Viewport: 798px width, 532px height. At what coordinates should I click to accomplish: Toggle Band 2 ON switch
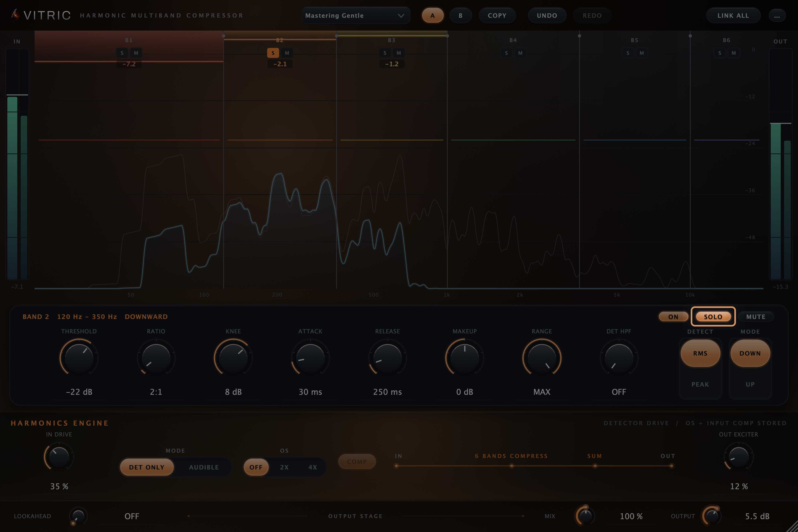click(673, 317)
